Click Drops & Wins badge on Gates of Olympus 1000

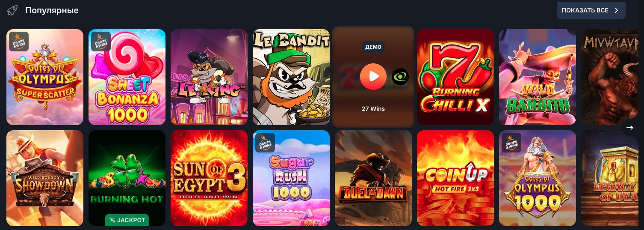pyautogui.click(x=511, y=143)
